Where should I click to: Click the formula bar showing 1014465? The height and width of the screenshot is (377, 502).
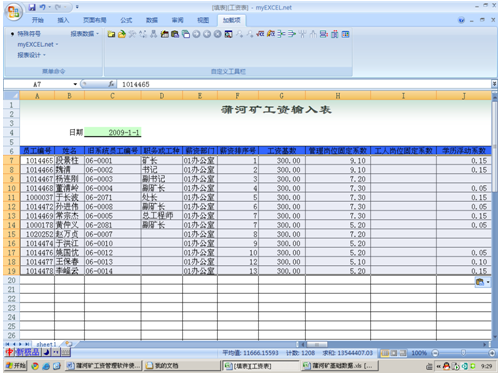tap(303, 84)
